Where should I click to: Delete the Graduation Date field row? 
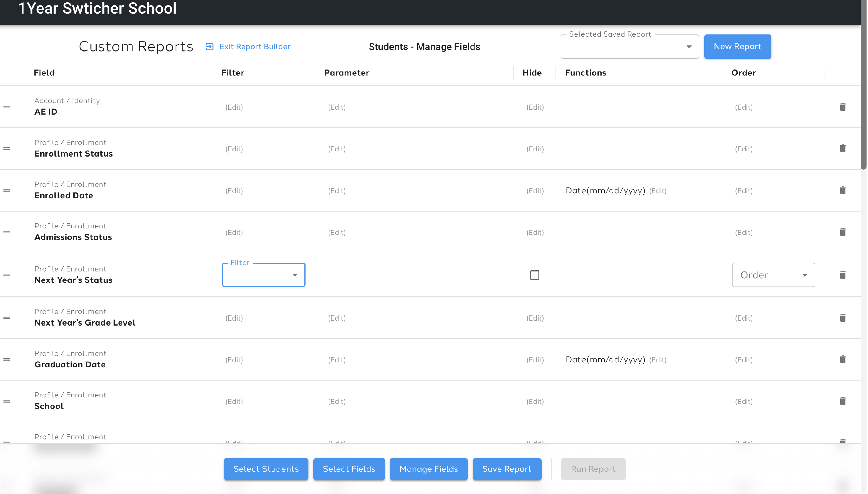point(843,360)
